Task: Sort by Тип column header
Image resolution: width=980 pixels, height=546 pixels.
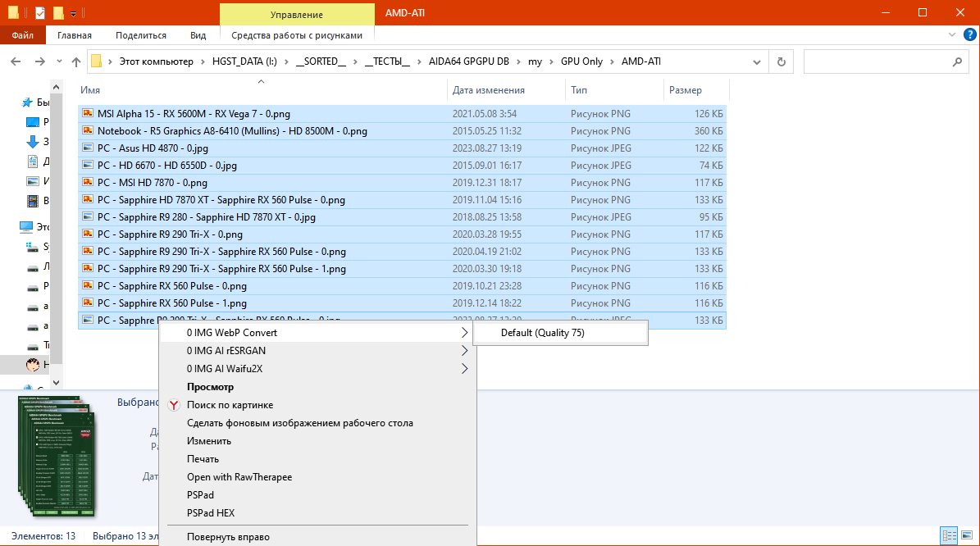Action: [x=579, y=90]
